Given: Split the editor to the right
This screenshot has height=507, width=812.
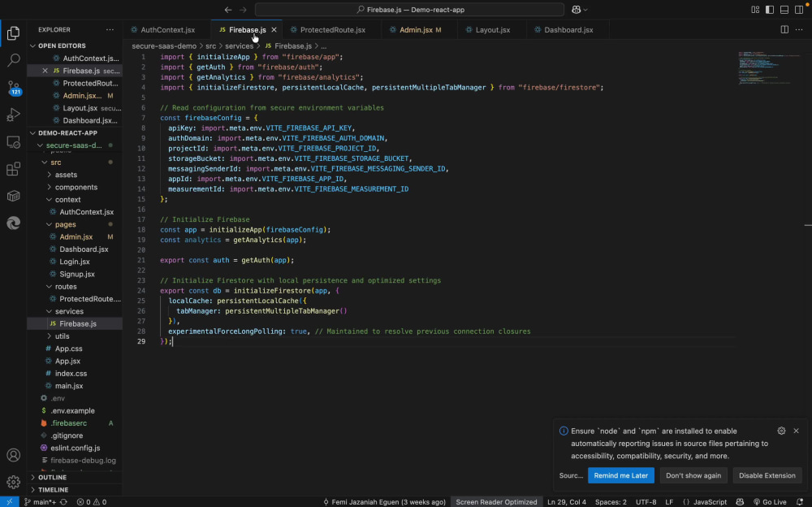Looking at the screenshot, I should 784,29.
